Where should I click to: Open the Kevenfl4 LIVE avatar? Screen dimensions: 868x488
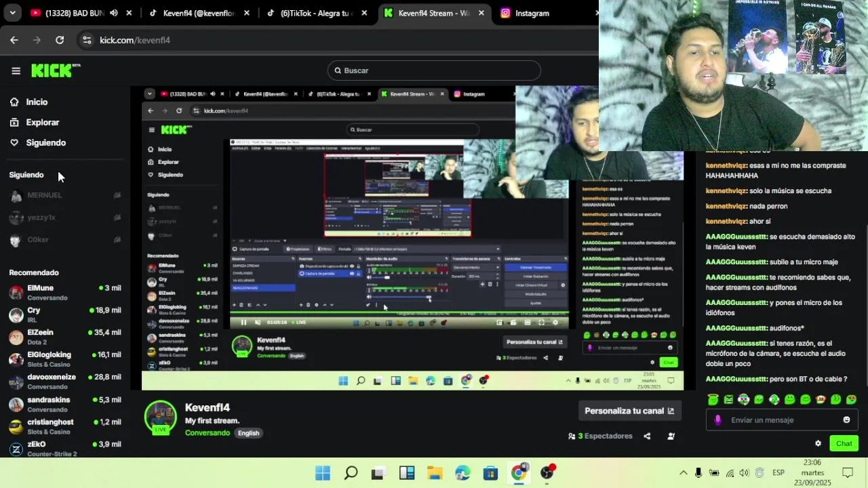coord(161,418)
